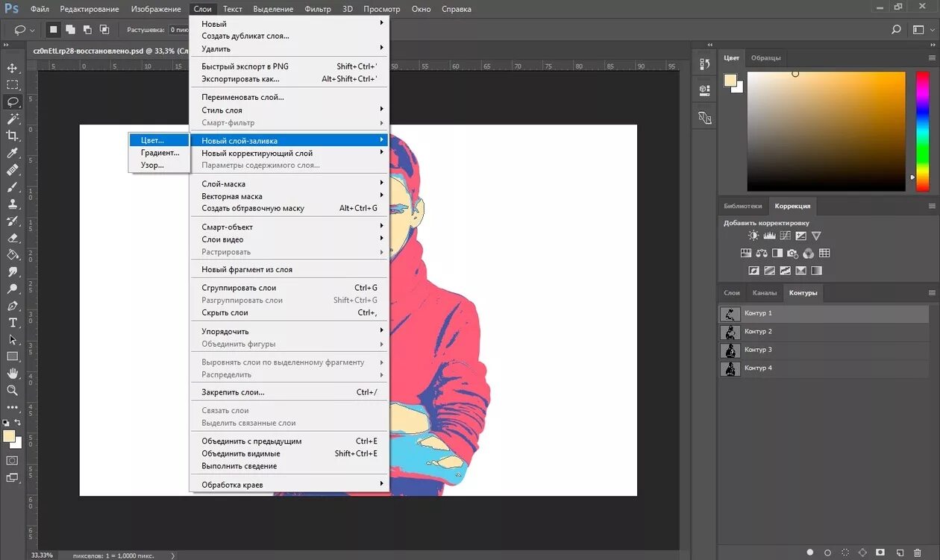Image resolution: width=940 pixels, height=560 pixels.
Task: Switch to the Каналы tab
Action: 765,293
